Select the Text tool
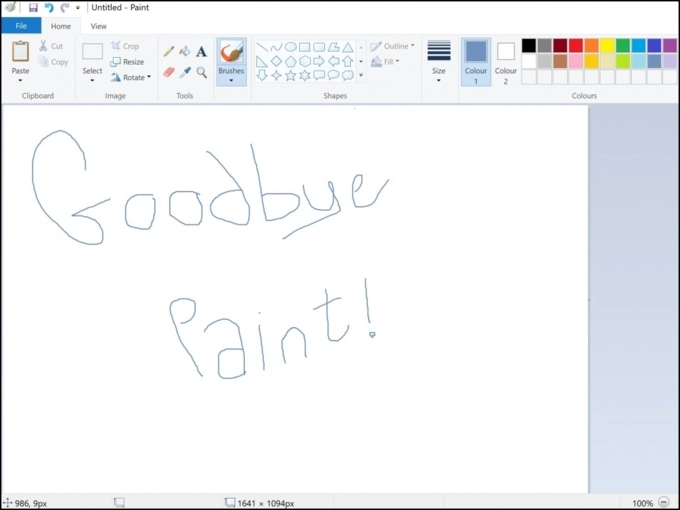The image size is (680, 510). [201, 52]
